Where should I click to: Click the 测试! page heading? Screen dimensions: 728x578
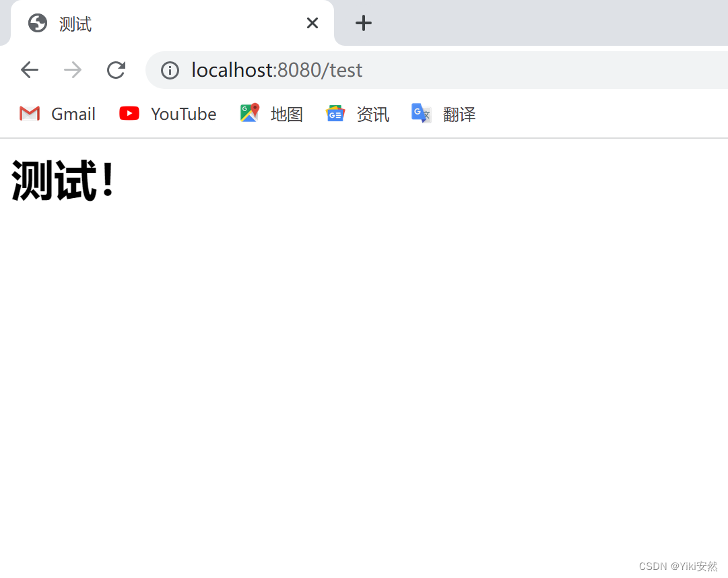click(63, 180)
